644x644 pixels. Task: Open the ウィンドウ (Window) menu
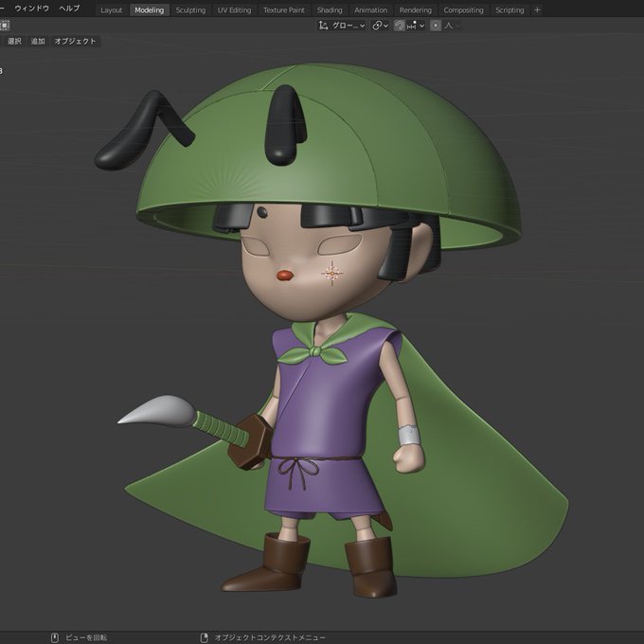click(31, 9)
